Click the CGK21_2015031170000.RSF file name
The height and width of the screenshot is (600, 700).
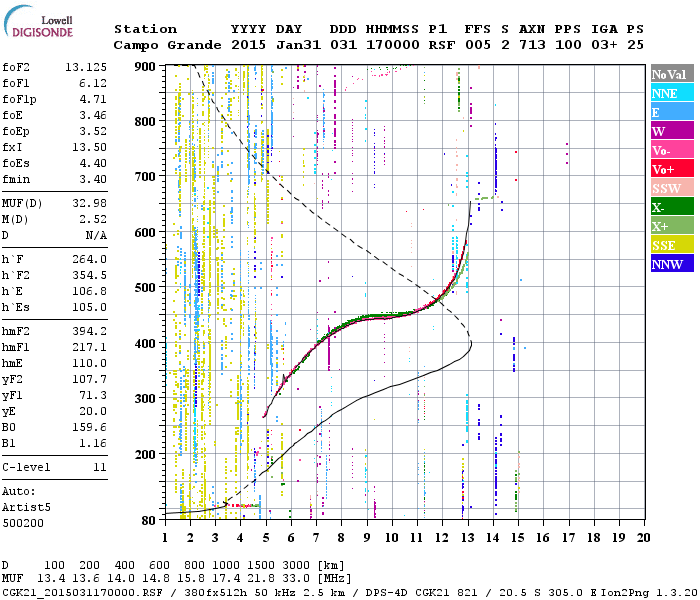click(82, 593)
